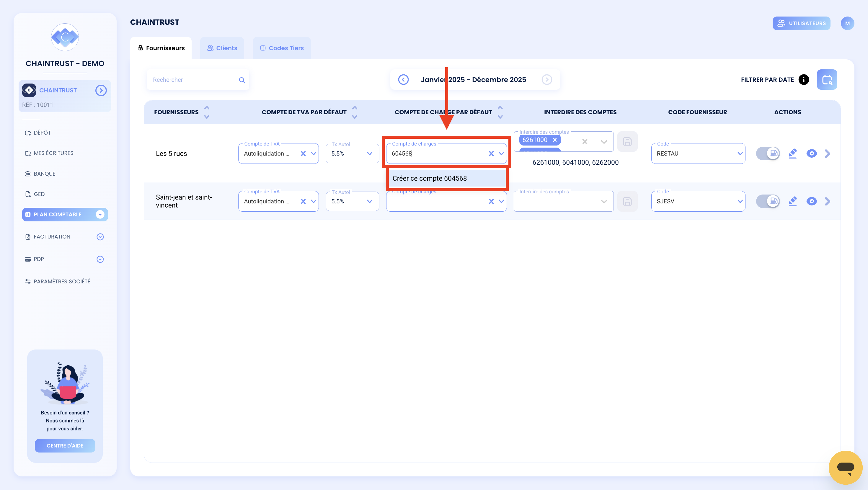This screenshot has height=490, width=868.
Task: Click the edit pencil icon for Les 5 rues
Action: pos(792,153)
